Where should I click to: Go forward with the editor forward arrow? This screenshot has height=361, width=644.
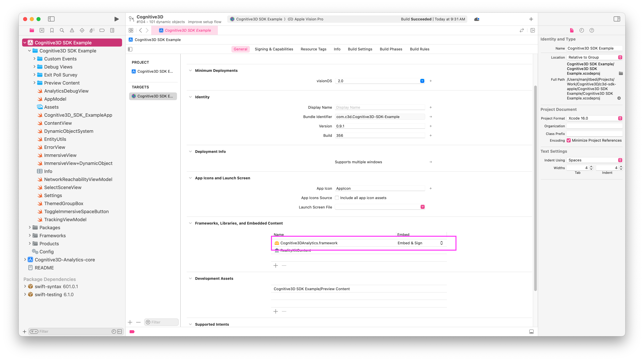[x=147, y=30]
